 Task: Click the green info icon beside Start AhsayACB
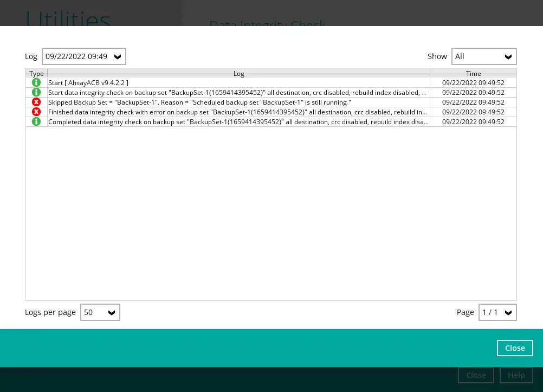(x=36, y=82)
